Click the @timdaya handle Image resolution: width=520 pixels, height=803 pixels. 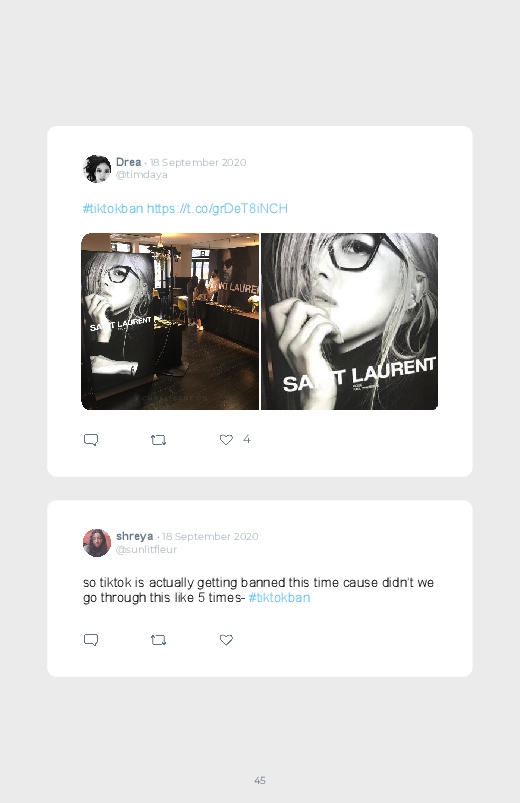141,175
